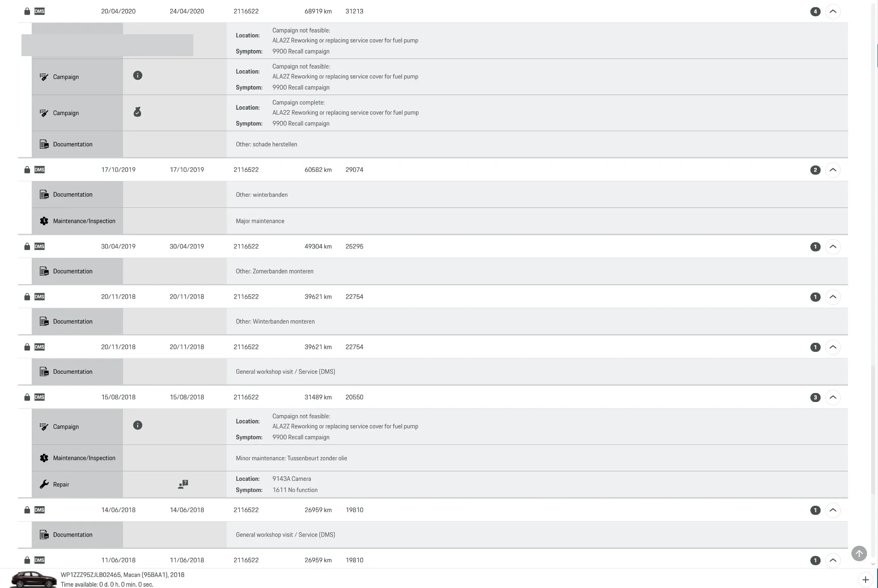Click Repair row customer question icon
Screen dimensions: 878x588
coord(183,484)
